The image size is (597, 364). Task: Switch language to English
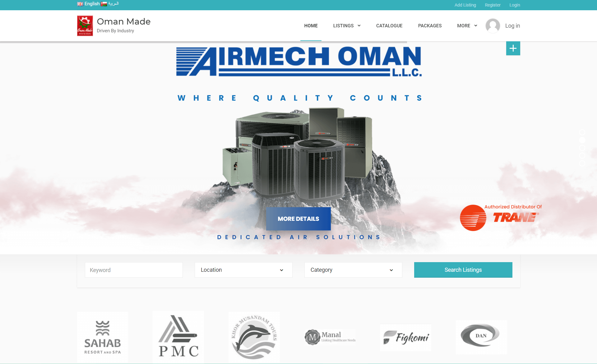(x=92, y=4)
